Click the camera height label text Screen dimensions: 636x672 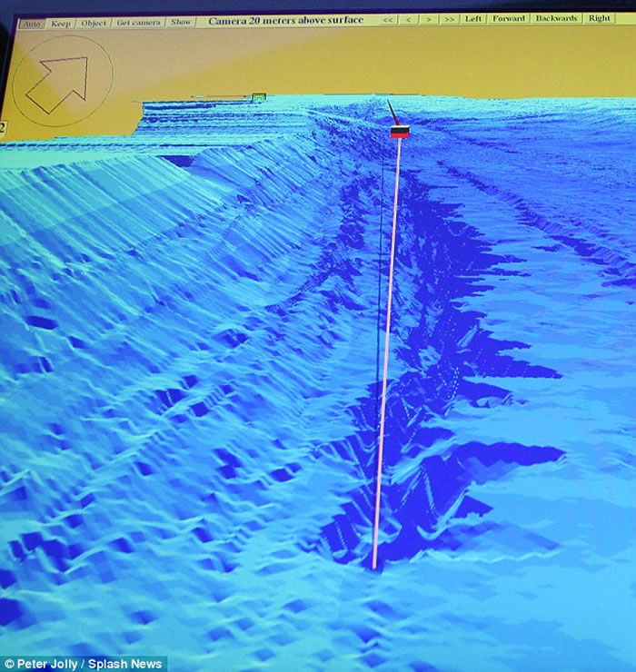[x=285, y=20]
